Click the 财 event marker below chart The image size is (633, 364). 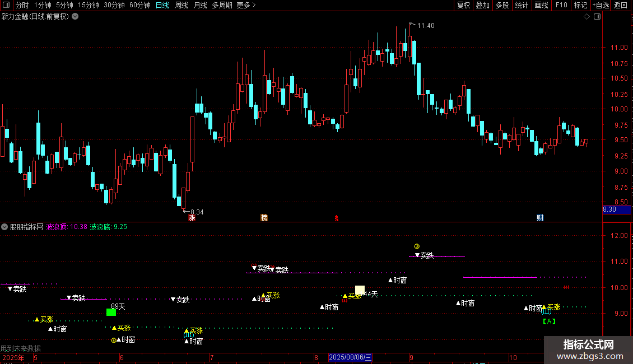coord(540,218)
